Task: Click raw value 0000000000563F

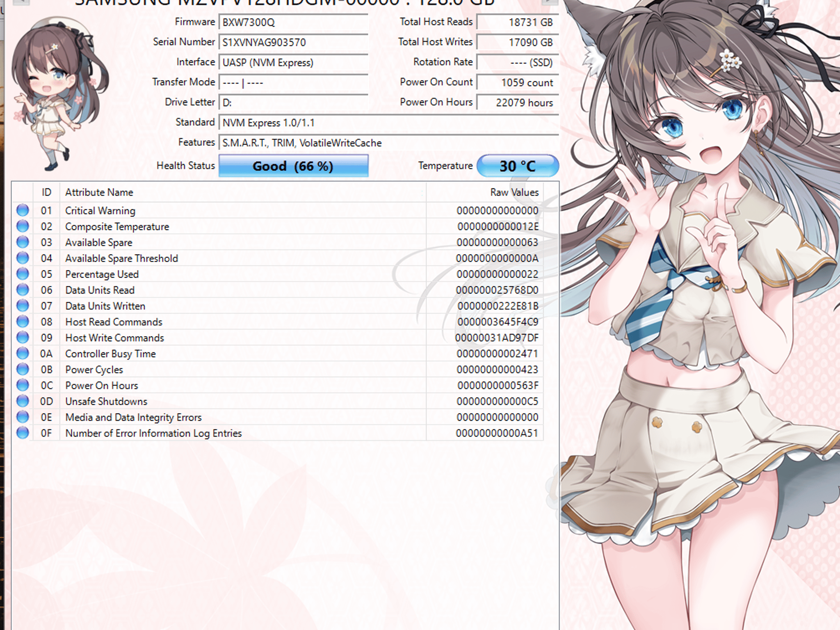Action: [x=498, y=386]
